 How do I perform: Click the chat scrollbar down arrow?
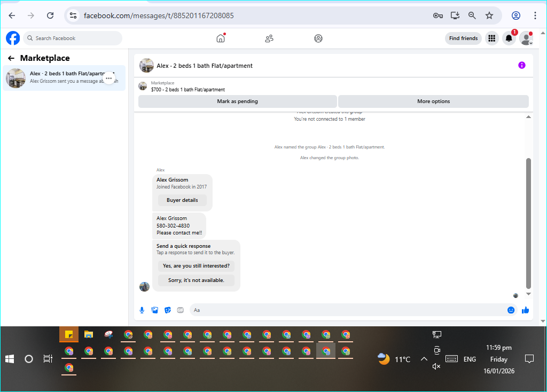[x=528, y=294]
